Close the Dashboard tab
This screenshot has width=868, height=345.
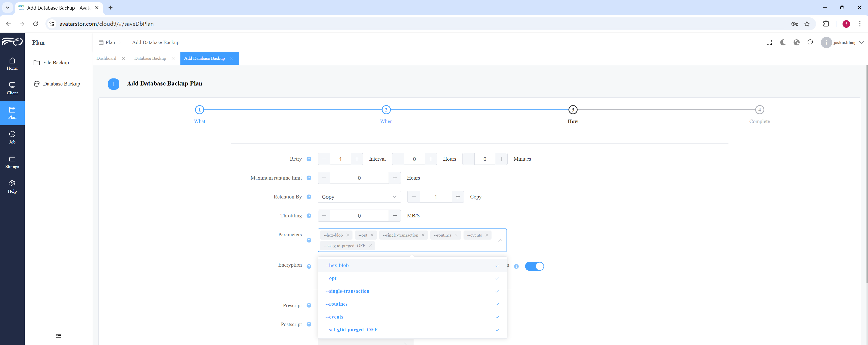[x=123, y=59]
